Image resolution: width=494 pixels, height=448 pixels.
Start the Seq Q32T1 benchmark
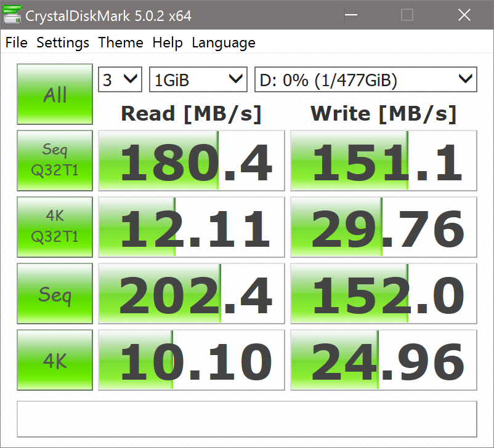[55, 161]
